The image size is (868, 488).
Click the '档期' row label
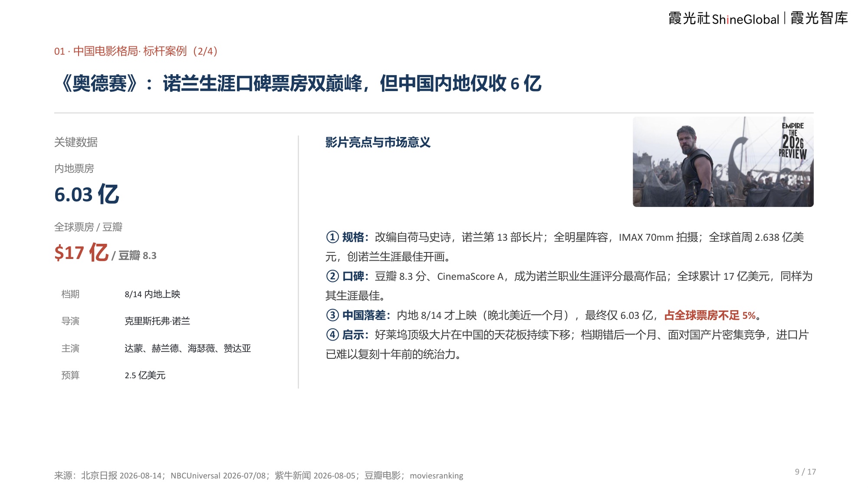click(70, 294)
